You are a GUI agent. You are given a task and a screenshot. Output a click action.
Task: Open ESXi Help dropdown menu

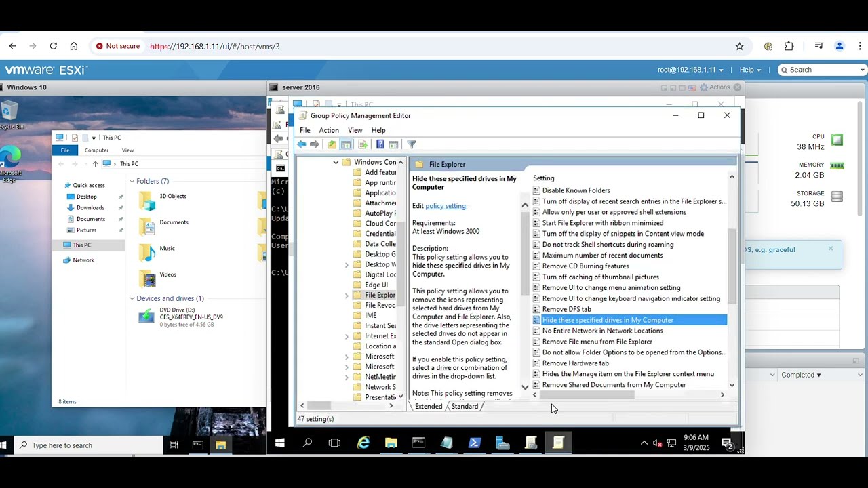pos(749,70)
